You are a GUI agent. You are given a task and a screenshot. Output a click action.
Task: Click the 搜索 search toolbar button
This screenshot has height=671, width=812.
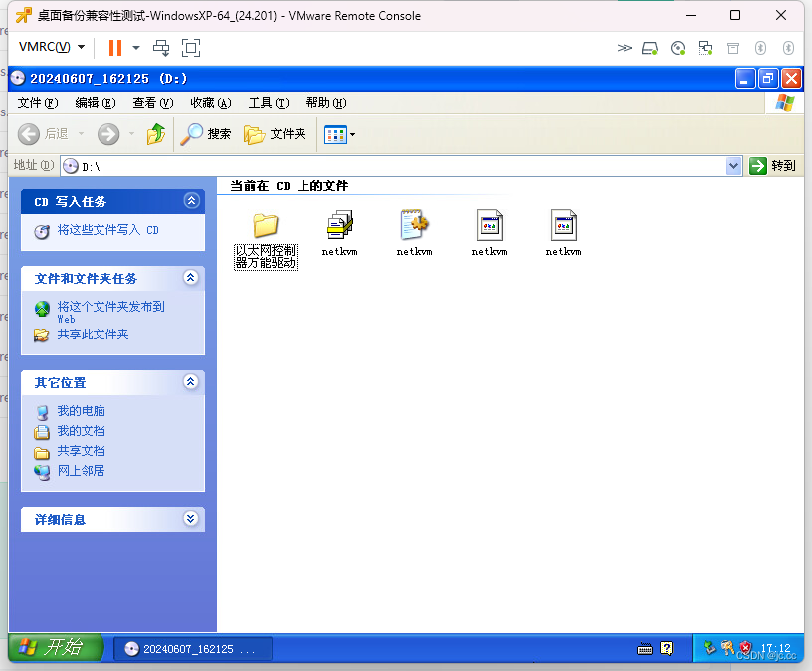pyautogui.click(x=206, y=134)
